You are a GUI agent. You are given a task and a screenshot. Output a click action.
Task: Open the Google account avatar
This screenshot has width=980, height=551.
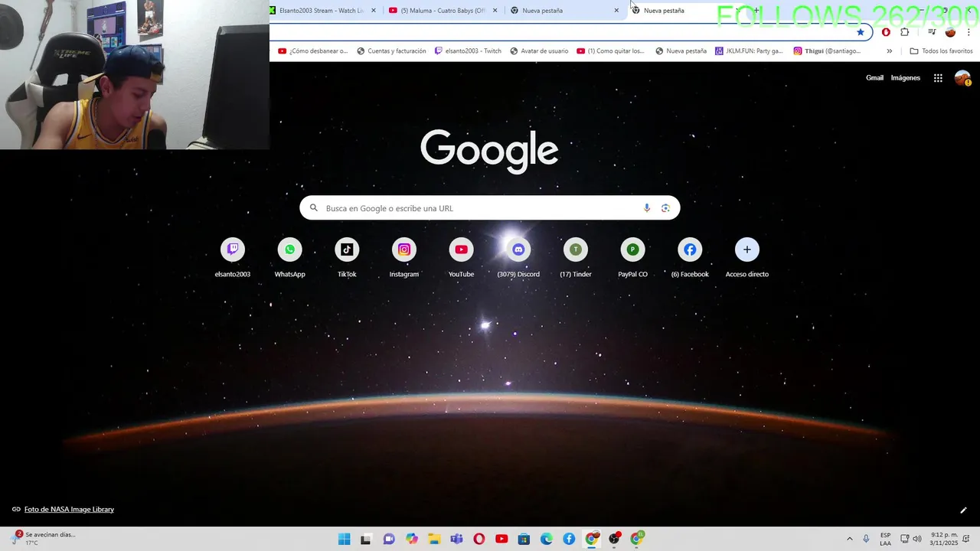[x=962, y=78]
